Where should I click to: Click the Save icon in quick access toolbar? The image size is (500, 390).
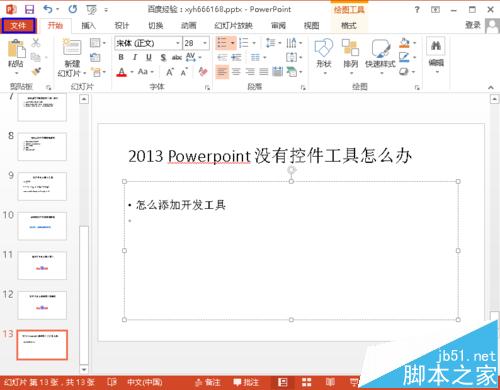(x=30, y=9)
